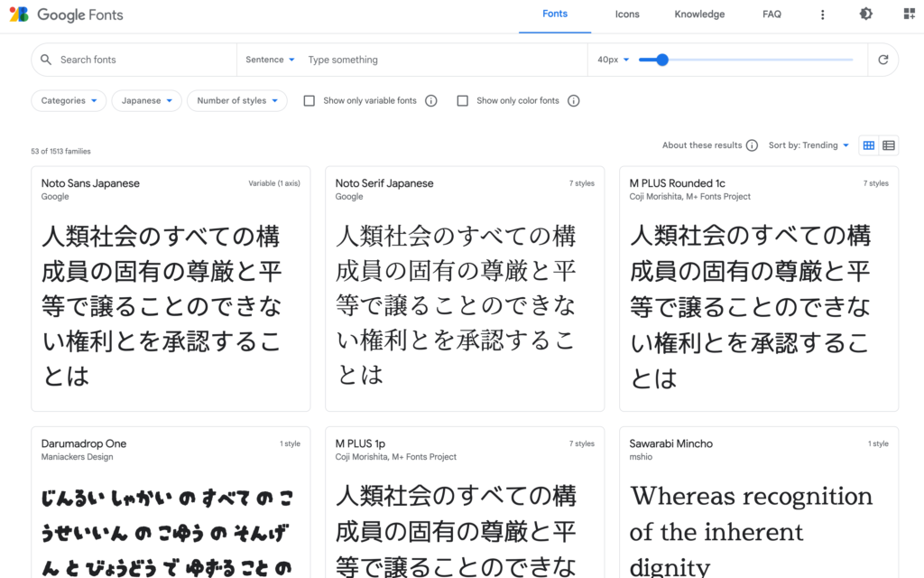Expand the Categories filter
The height and width of the screenshot is (578, 924).
pyautogui.click(x=69, y=101)
